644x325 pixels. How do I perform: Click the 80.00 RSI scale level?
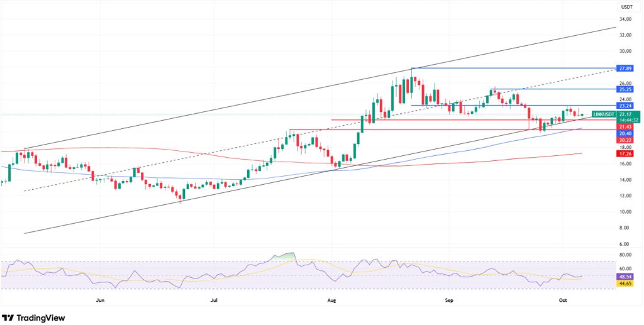tap(625, 255)
